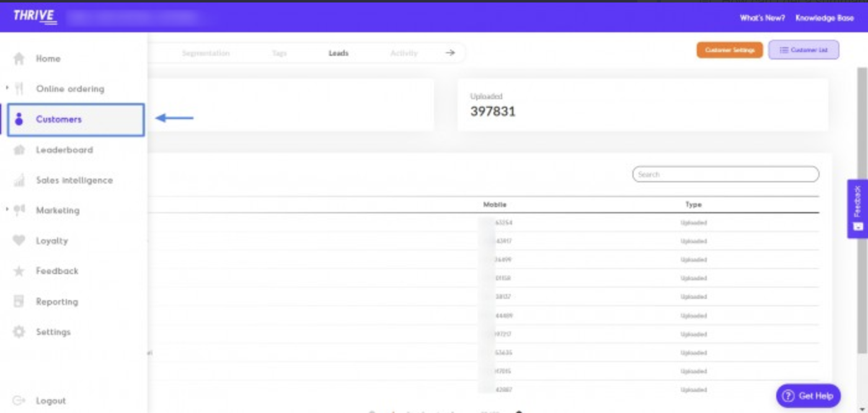The image size is (868, 413).
Task: Open the Knowledge Base link
Action: (825, 18)
